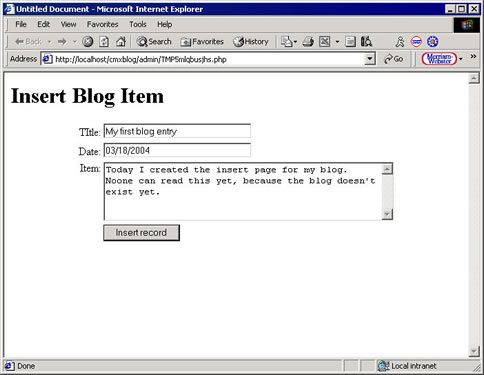Screen dimensions: 484x375
Task: Click the Stop loading icon
Action: point(88,42)
